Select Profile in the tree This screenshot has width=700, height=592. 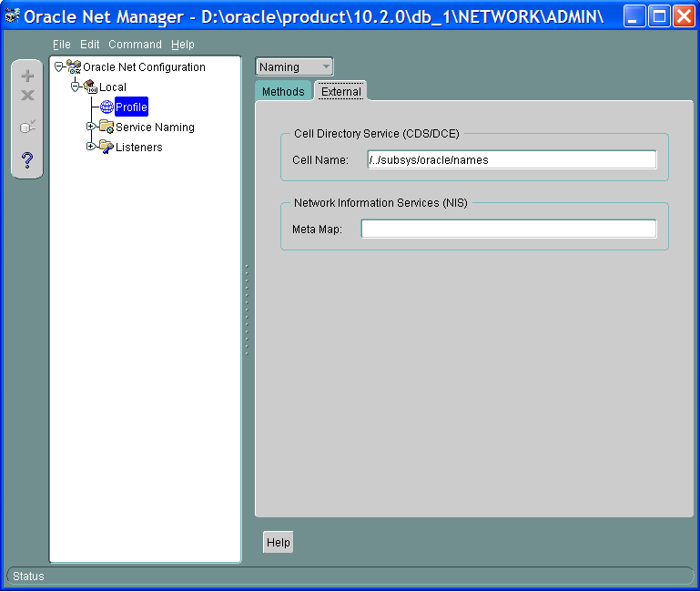pyautogui.click(x=131, y=107)
